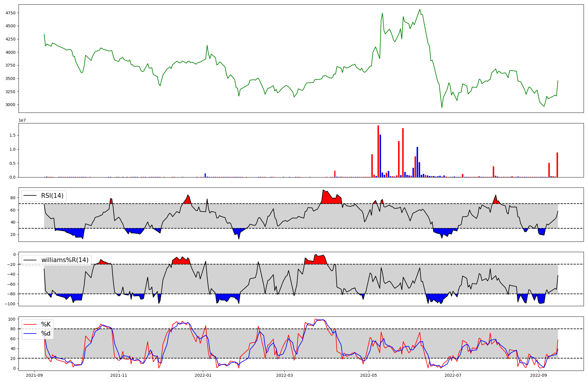Click the %d legend text

pyautogui.click(x=46, y=334)
